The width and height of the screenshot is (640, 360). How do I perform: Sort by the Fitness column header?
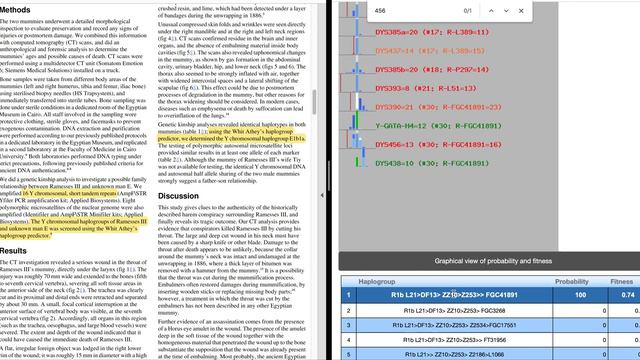coord(622,282)
